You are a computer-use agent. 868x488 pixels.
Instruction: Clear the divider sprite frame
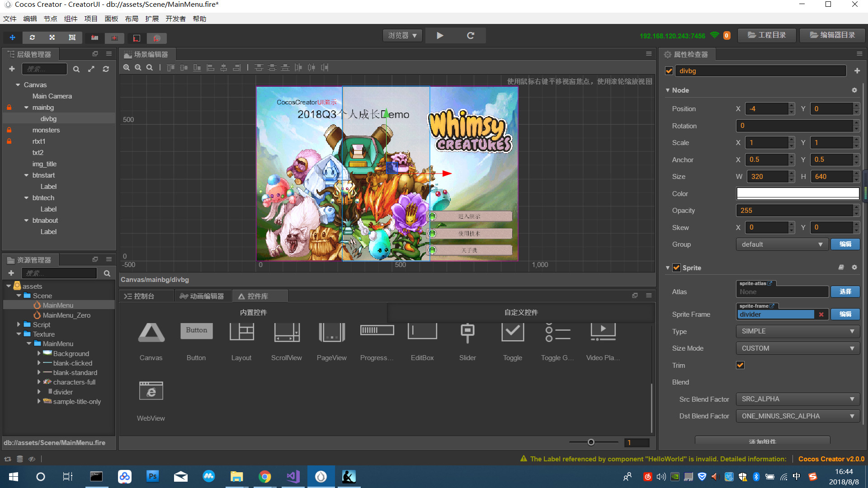pyautogui.click(x=821, y=314)
